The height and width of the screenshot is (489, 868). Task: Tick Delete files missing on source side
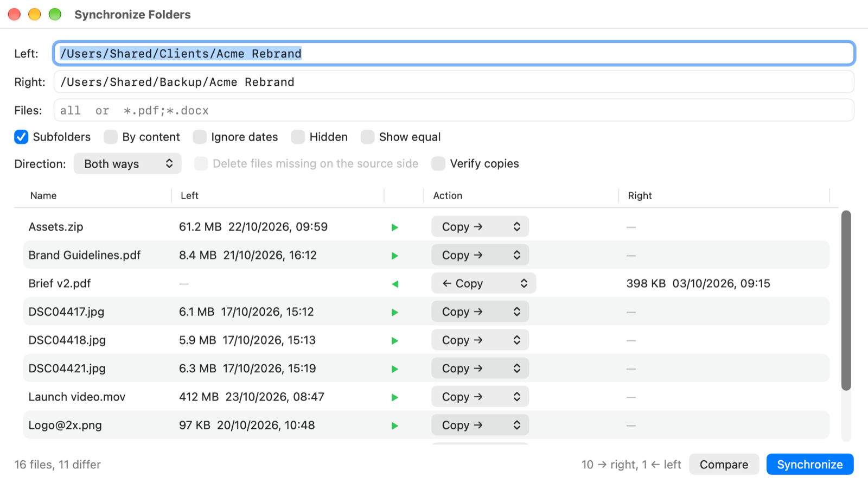pos(201,163)
